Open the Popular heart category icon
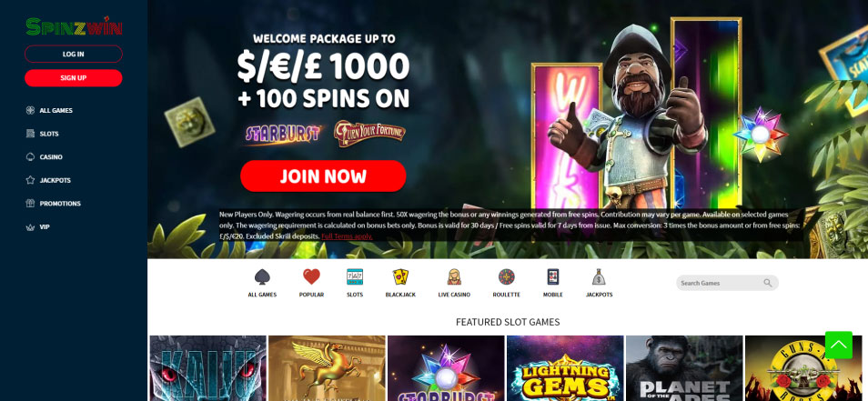Screen dimensions: 868x401 point(312,276)
